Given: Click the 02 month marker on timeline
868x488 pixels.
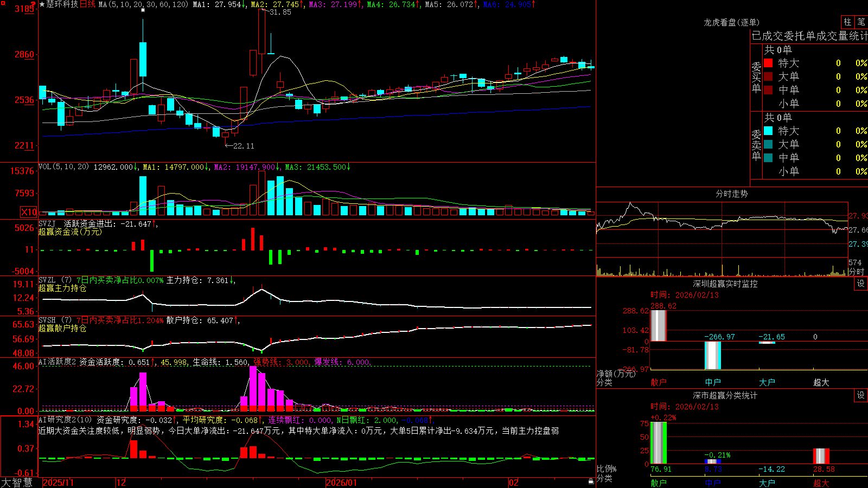Looking at the screenshot, I should [x=514, y=483].
